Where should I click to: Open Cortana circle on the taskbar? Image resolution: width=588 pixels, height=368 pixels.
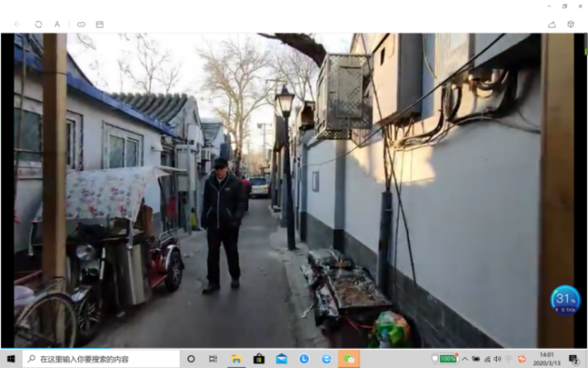point(191,359)
